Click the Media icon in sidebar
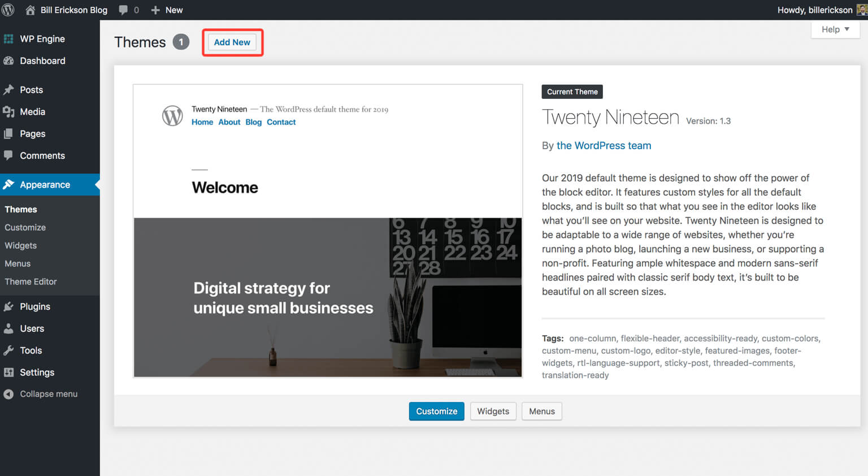The image size is (868, 476). 8,112
